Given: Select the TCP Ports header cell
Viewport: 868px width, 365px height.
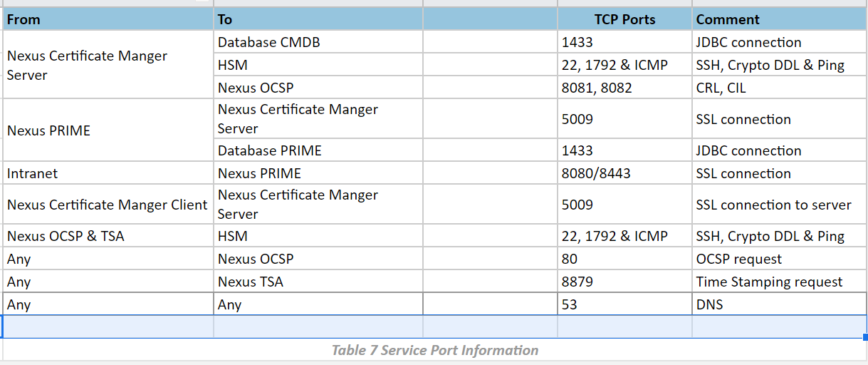Looking at the screenshot, I should click(x=624, y=19).
